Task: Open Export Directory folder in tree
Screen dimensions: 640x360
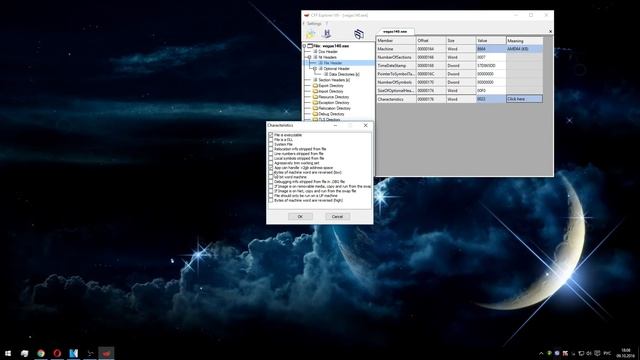Action: tap(331, 86)
